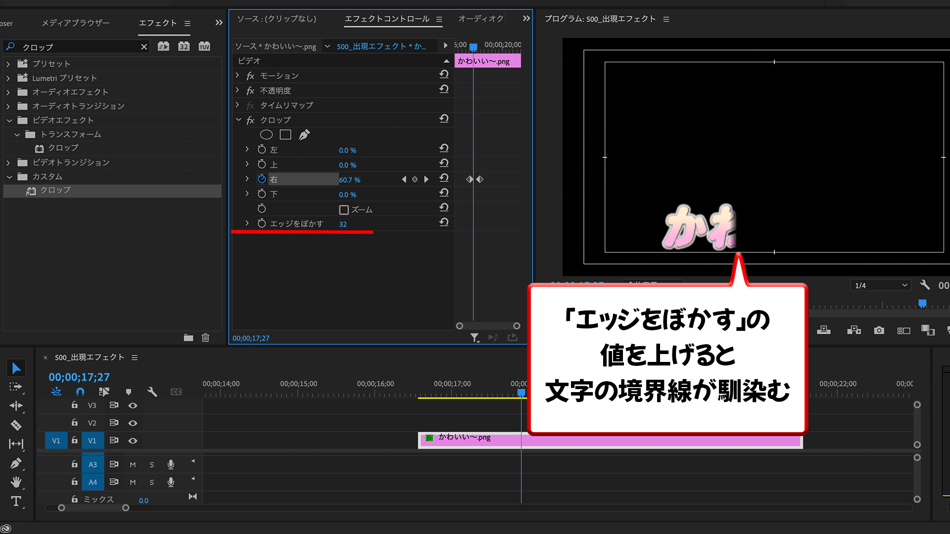Expand the プリセット folder
The image size is (950, 534).
click(9, 64)
